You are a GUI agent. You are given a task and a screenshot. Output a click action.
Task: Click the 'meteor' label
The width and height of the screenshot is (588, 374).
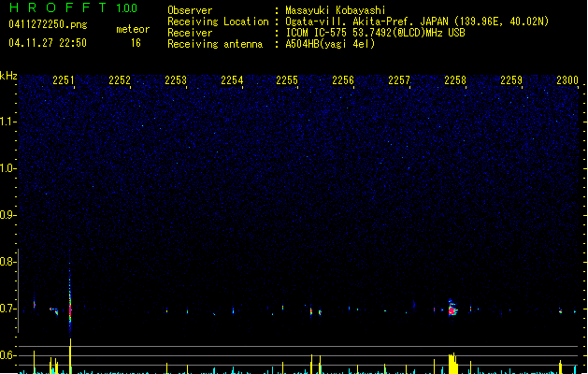[x=133, y=29]
